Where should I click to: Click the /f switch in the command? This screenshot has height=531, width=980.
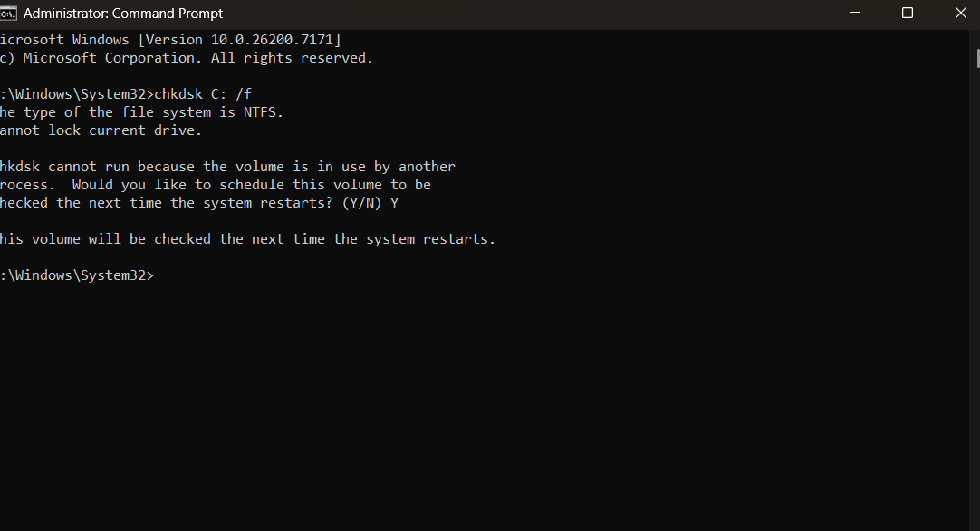pos(243,94)
